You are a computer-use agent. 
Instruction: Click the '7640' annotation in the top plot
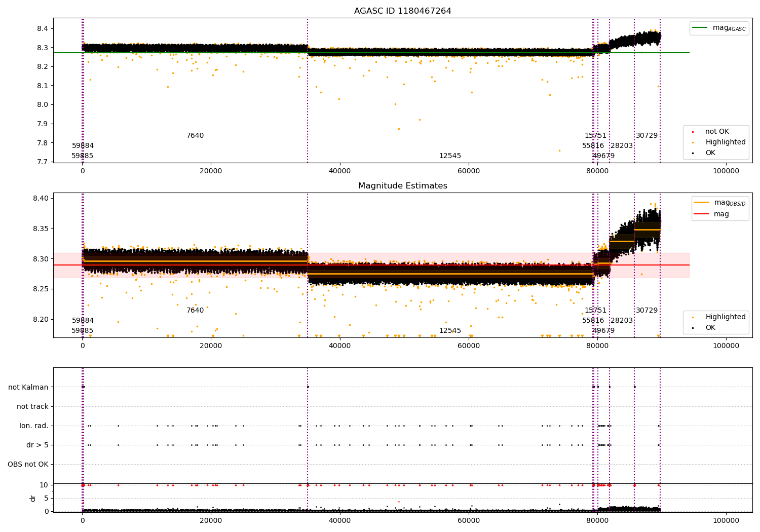click(x=195, y=136)
